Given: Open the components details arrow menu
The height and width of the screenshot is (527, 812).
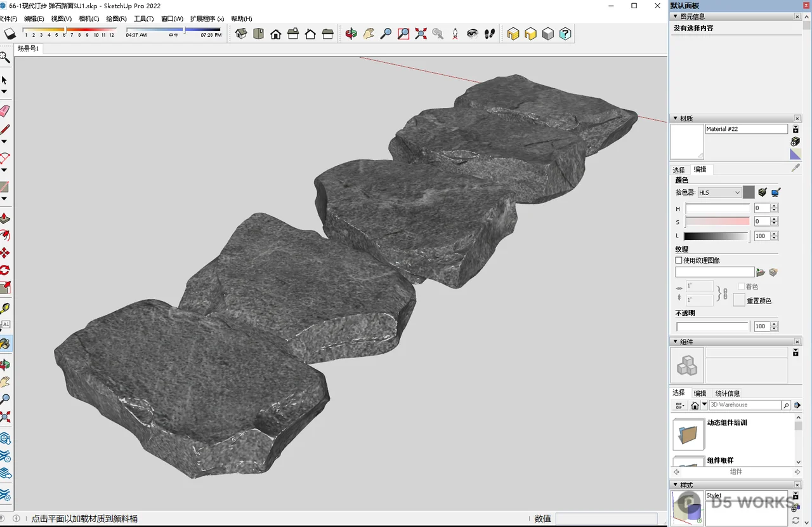Looking at the screenshot, I should (x=797, y=405).
